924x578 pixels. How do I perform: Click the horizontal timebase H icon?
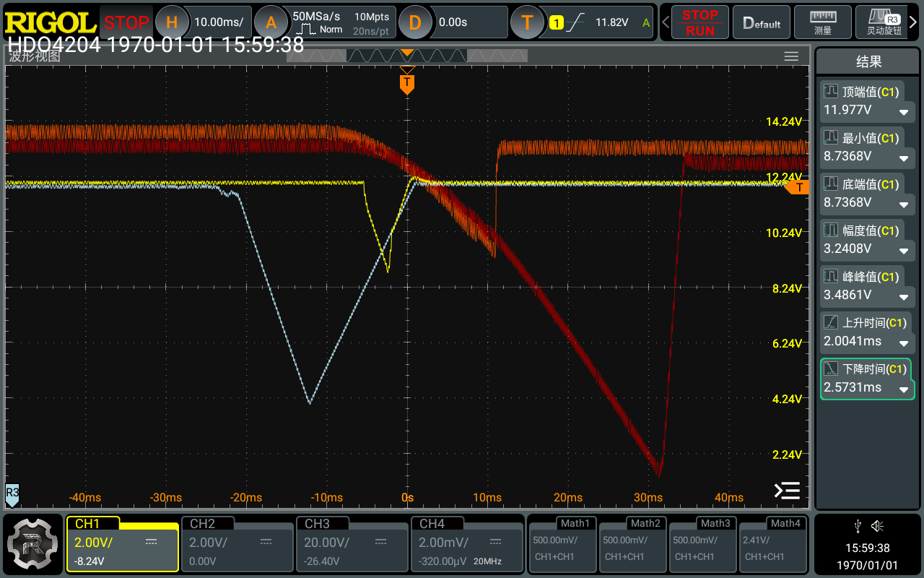172,22
